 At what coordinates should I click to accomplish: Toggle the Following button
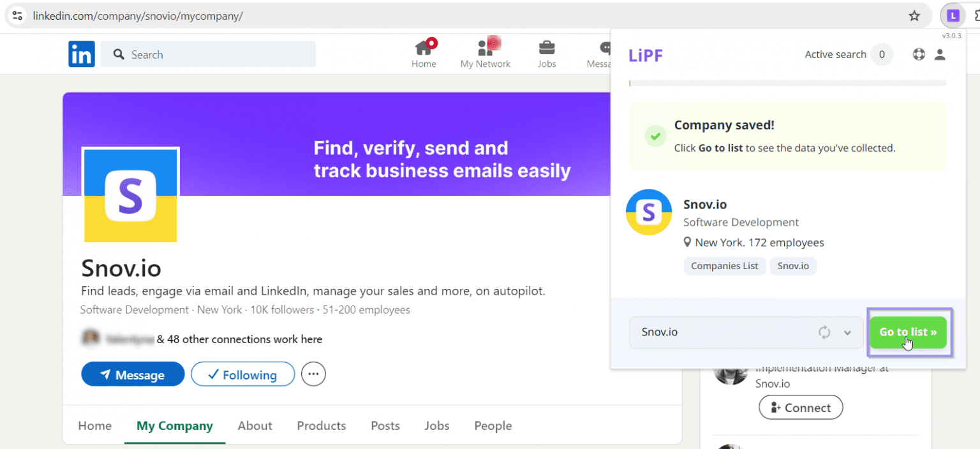coord(242,374)
